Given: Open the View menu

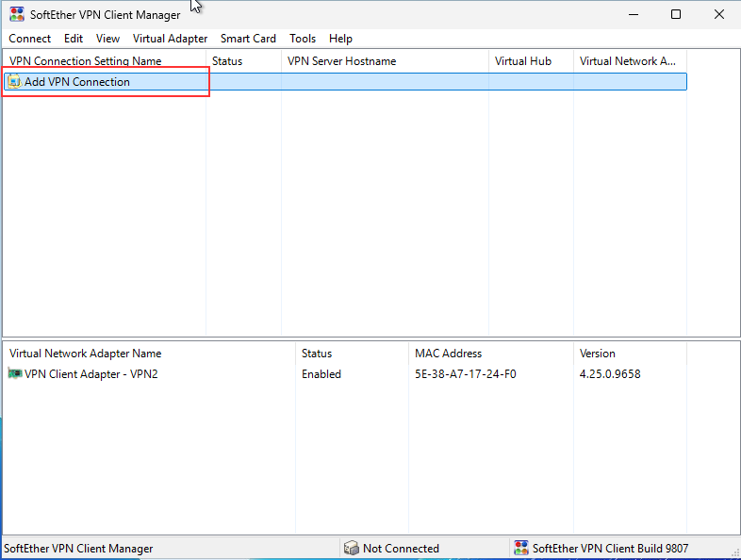Looking at the screenshot, I should point(107,39).
